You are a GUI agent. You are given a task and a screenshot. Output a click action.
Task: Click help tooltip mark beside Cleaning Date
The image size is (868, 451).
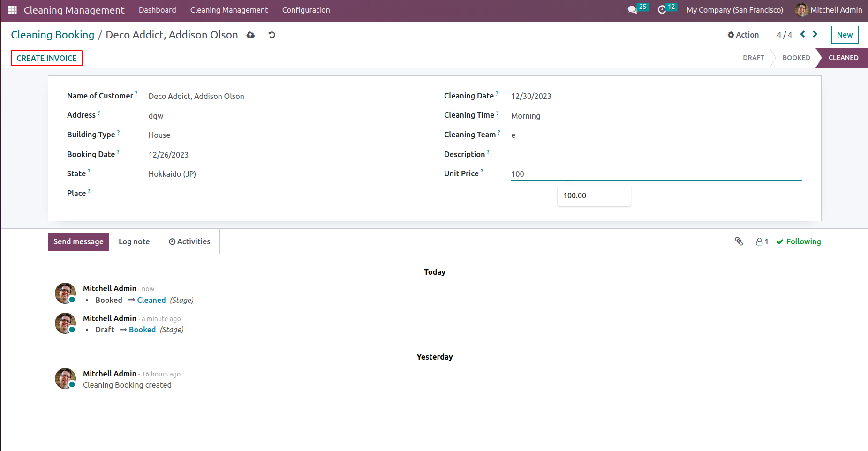click(497, 93)
